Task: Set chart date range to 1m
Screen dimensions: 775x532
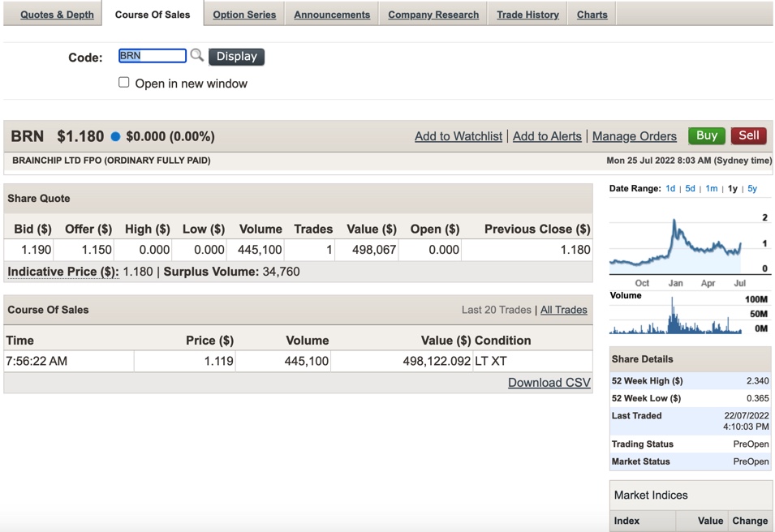Action: click(x=711, y=188)
